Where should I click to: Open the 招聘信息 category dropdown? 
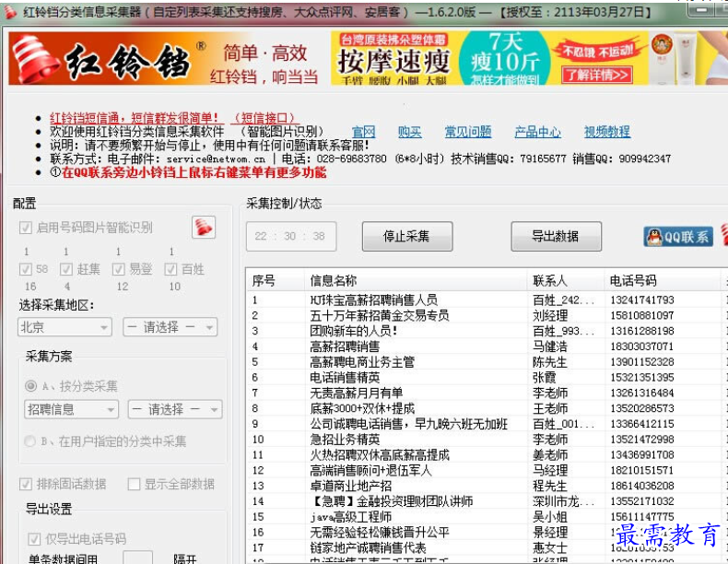point(72,409)
